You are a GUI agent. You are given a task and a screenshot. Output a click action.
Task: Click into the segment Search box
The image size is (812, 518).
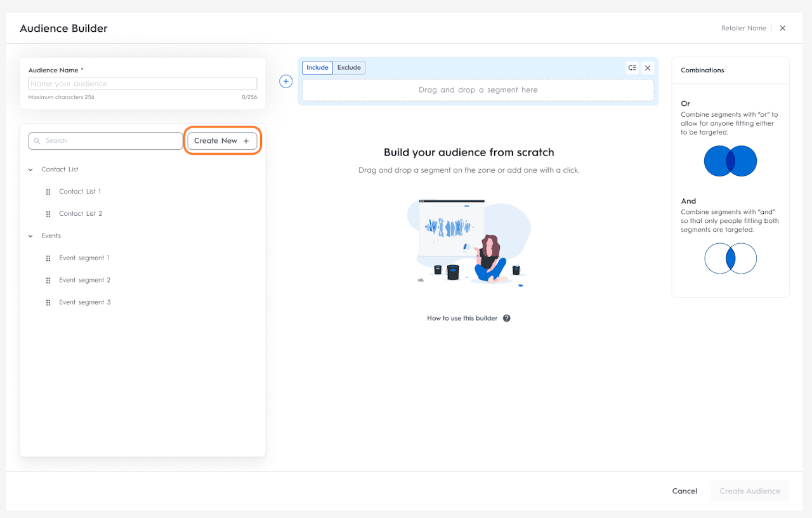[105, 141]
